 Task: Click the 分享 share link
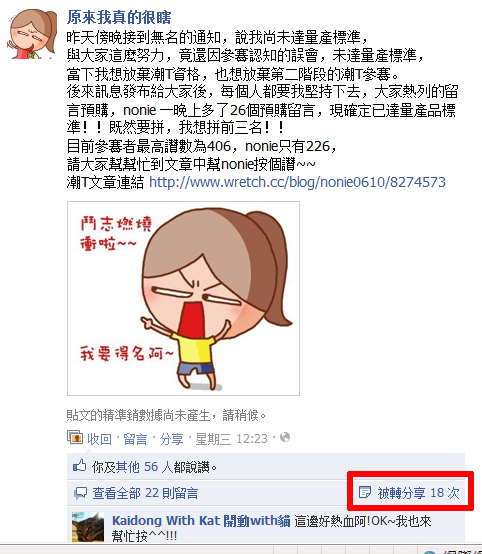click(x=171, y=439)
